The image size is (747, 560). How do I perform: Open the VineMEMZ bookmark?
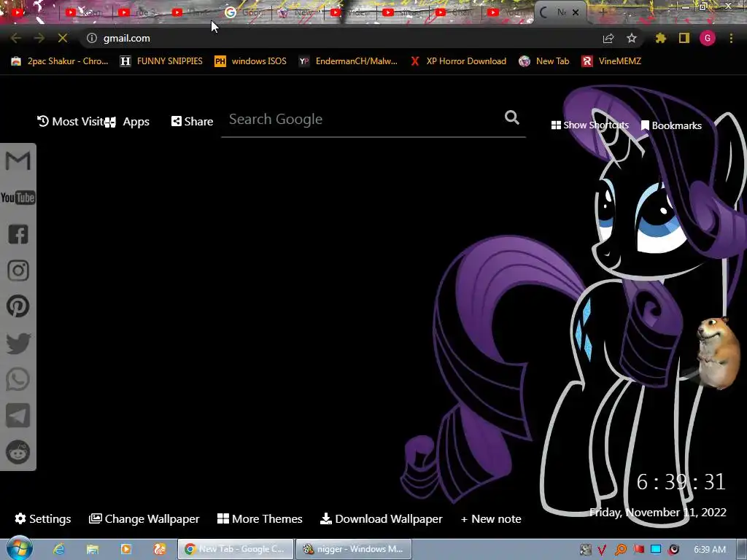coord(611,61)
